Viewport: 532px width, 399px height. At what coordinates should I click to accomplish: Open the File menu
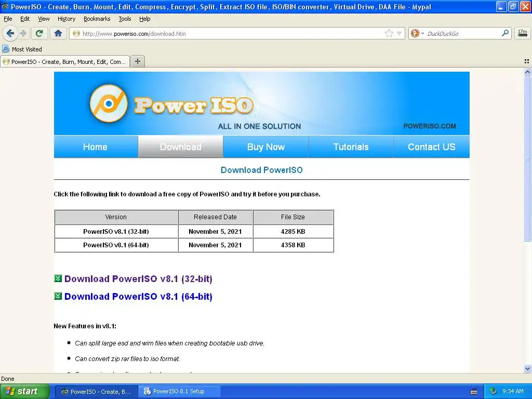click(8, 19)
